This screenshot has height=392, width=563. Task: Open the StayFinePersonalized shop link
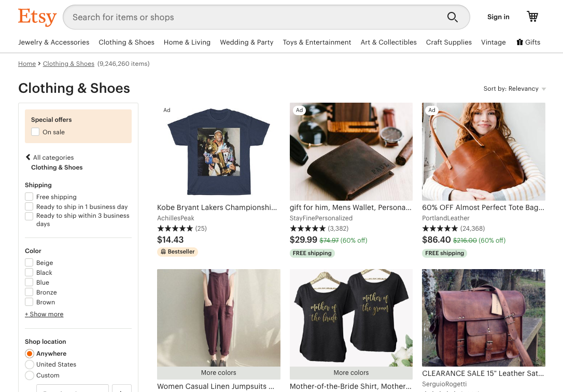pos(321,218)
